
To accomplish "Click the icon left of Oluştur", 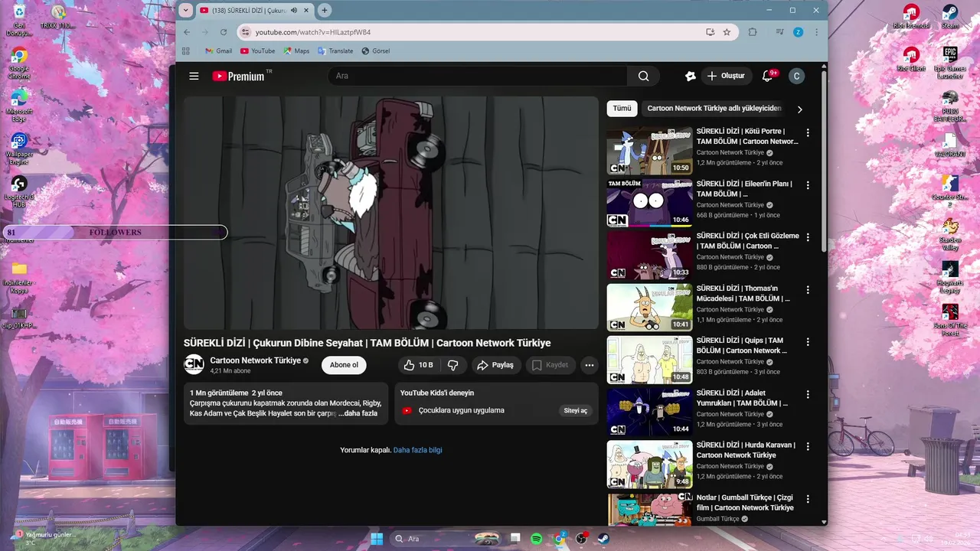I will coord(690,76).
